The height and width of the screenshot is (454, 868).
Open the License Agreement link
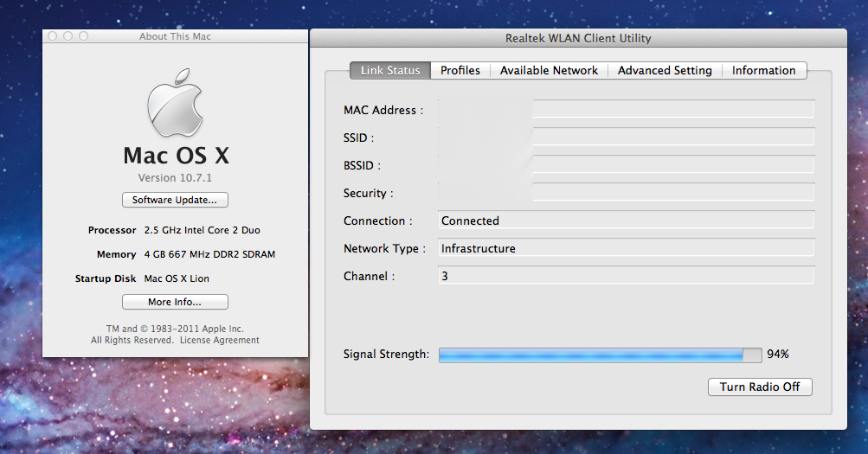click(x=220, y=341)
